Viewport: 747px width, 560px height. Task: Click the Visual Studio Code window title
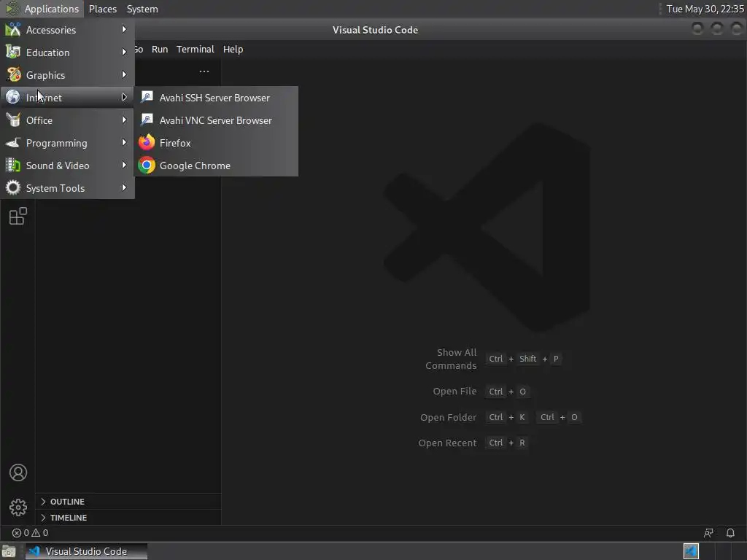pos(376,29)
